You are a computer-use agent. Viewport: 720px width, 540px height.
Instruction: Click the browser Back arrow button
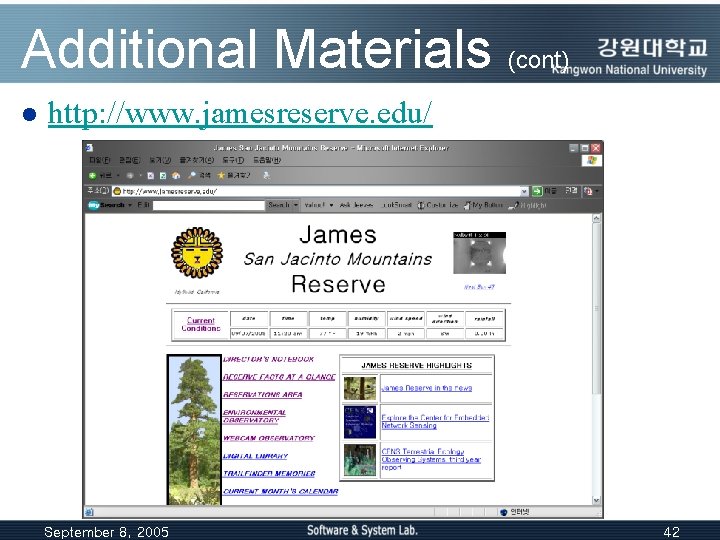tap(92, 175)
